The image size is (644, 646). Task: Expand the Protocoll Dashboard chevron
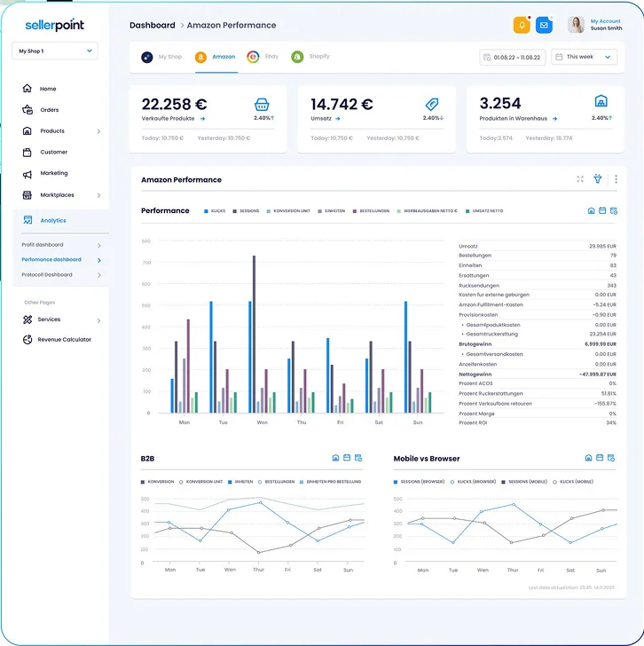(99, 275)
